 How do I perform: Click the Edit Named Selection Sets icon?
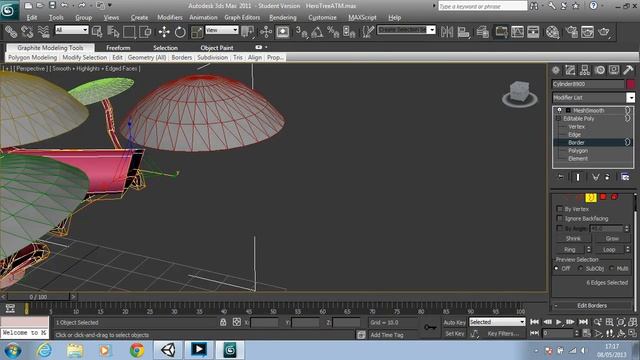coord(367,31)
